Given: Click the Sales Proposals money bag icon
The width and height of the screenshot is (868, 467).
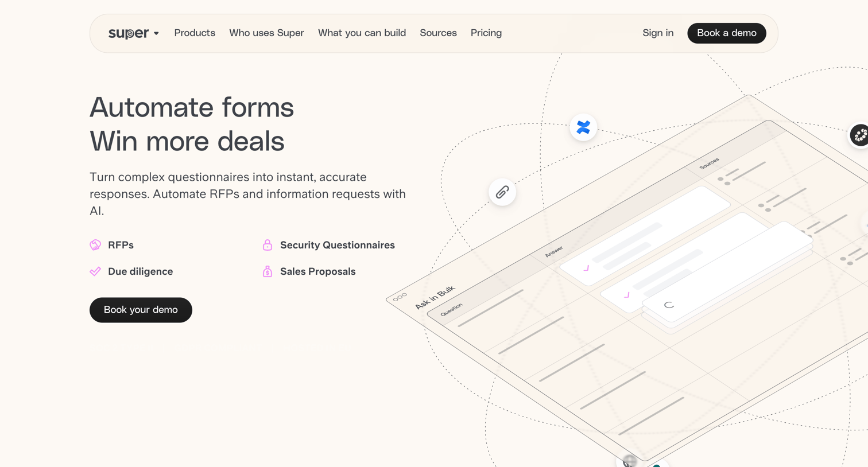Looking at the screenshot, I should pos(268,271).
